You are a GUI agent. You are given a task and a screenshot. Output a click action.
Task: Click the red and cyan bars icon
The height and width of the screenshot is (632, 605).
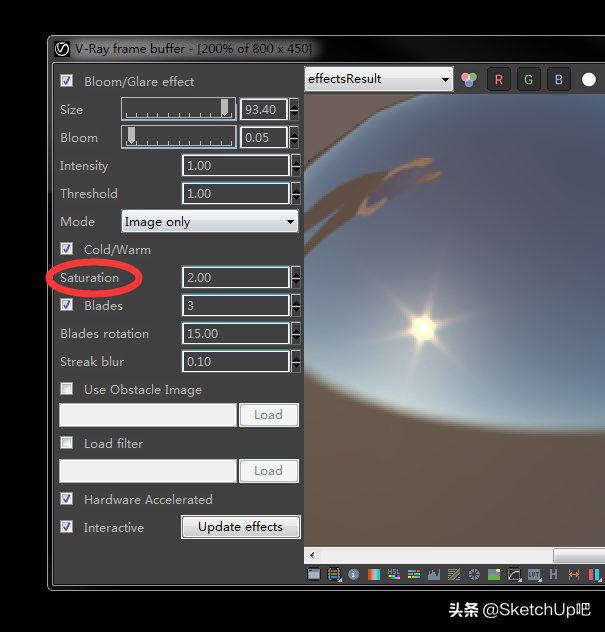(x=594, y=574)
